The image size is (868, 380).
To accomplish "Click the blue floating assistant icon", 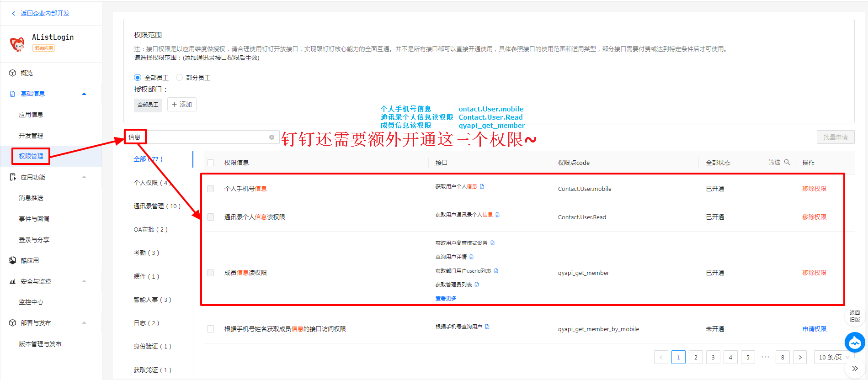I will 855,343.
